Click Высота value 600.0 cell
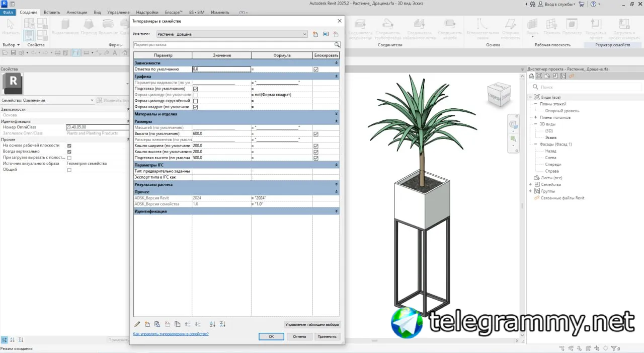The width and height of the screenshot is (644, 353). [221, 133]
